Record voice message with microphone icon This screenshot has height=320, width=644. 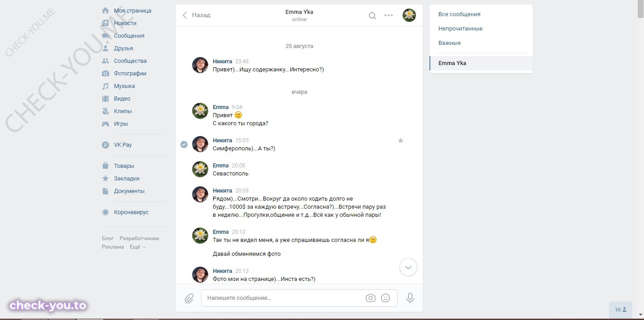(x=410, y=298)
